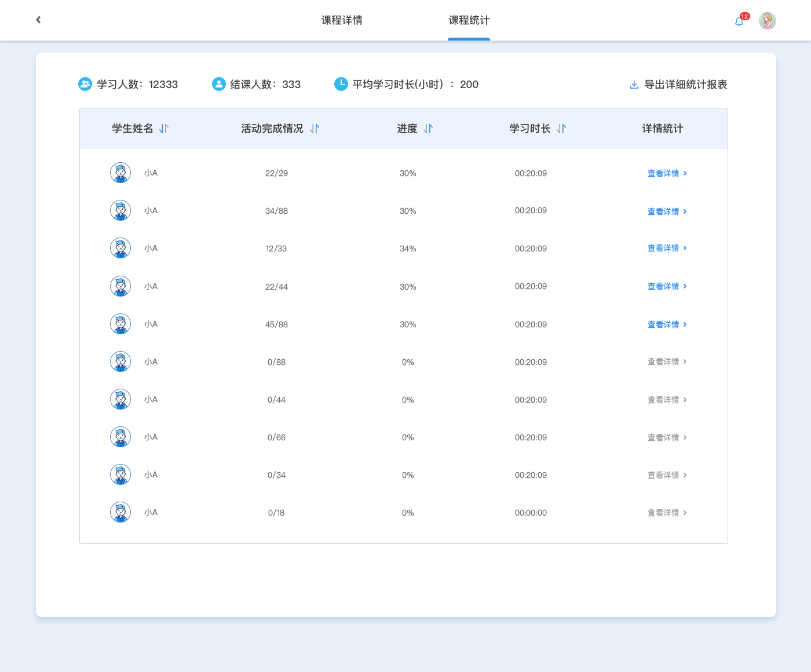
Task: Click the 学习人数 people icon
Action: 85,84
